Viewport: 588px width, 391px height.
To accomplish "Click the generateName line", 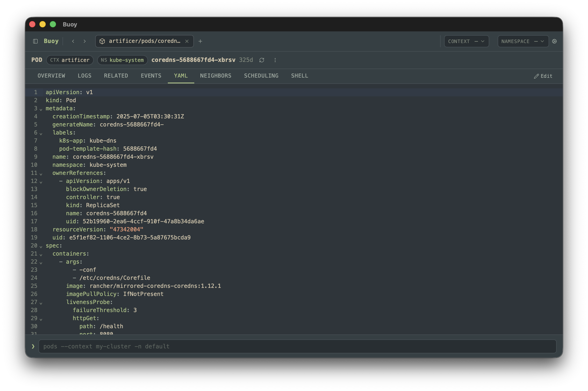I will click(108, 124).
